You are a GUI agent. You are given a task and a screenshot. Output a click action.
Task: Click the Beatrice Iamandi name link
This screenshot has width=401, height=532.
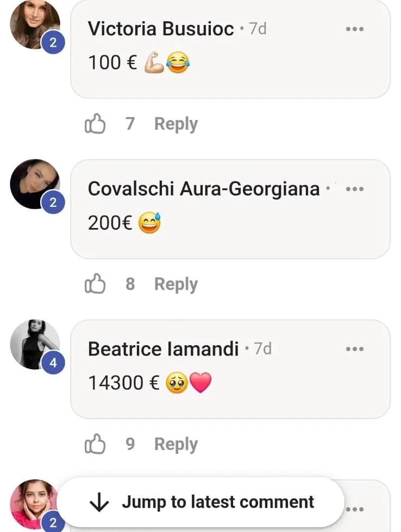163,349
